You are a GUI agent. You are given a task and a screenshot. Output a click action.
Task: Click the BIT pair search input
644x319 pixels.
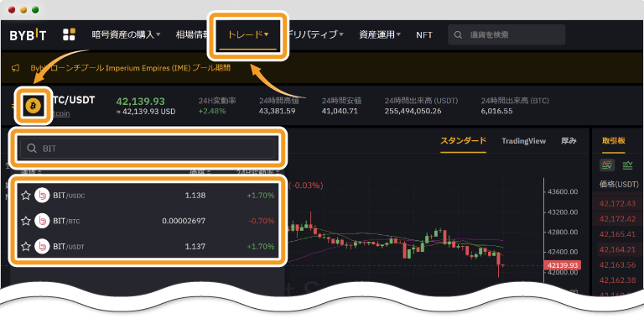click(x=148, y=149)
